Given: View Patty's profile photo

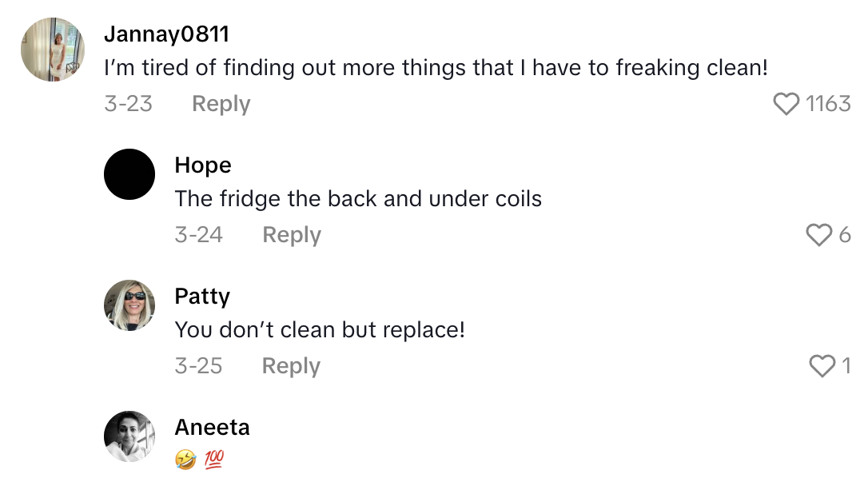Looking at the screenshot, I should (129, 305).
